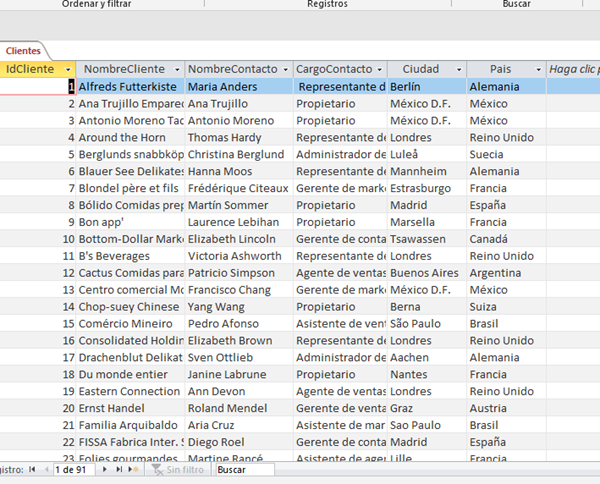Click the Austria country cell
The image size is (600, 484).
(506, 408)
